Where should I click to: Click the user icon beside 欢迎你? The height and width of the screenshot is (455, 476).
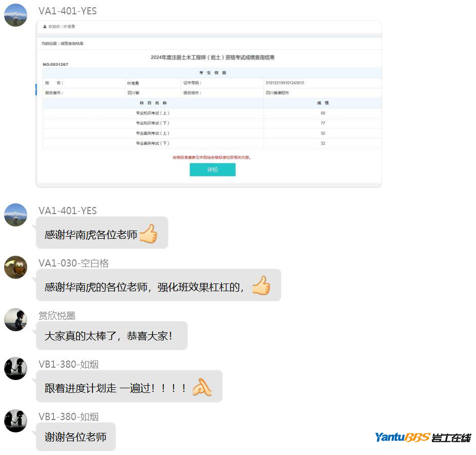[45, 26]
